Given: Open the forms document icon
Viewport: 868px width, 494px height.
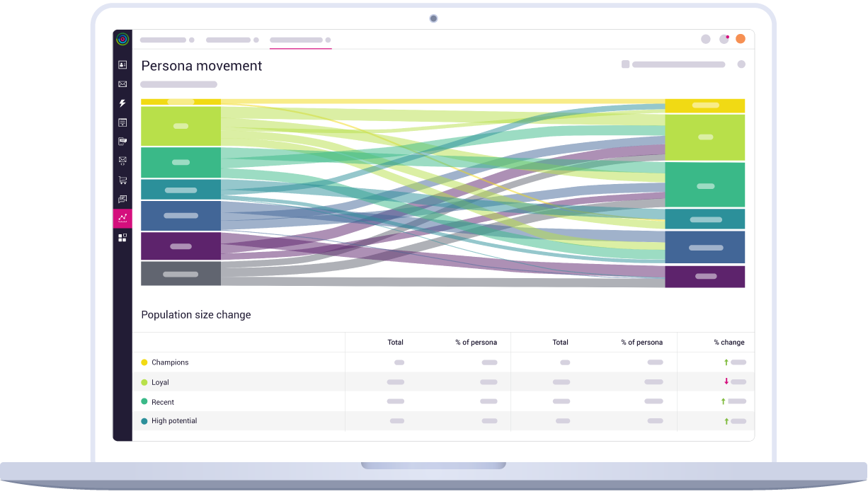Looking at the screenshot, I should click(x=122, y=122).
